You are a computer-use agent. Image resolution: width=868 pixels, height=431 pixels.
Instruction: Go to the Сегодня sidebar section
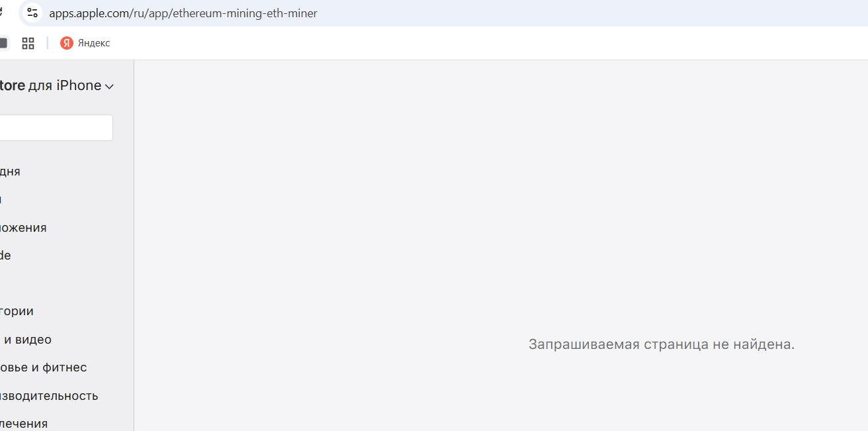click(10, 171)
